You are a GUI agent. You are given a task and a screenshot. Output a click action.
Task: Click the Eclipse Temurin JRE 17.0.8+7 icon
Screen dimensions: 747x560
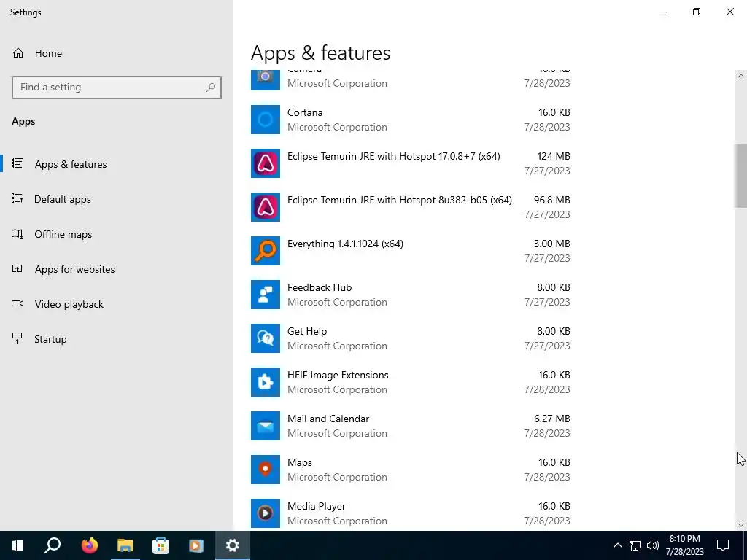[266, 163]
